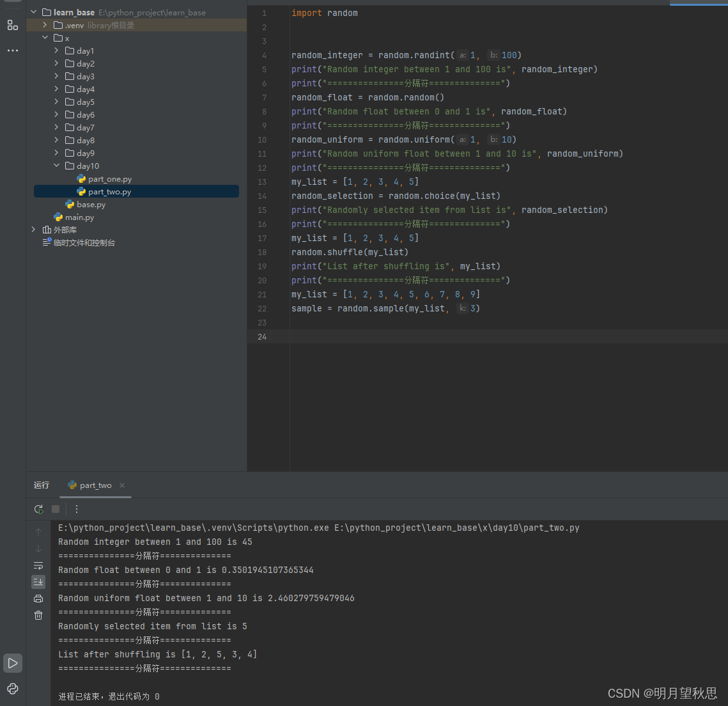
Task: Jump down the stack trace arrow
Action: [38, 549]
